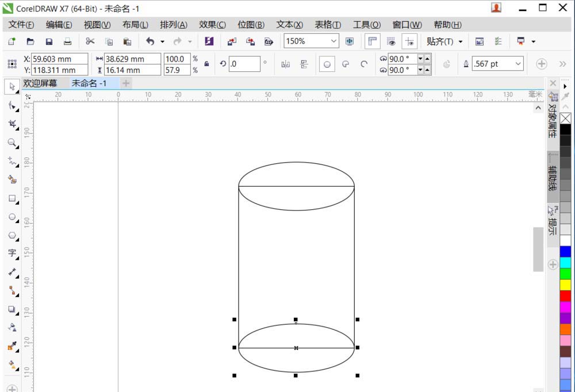Click the Save icon

point(49,41)
